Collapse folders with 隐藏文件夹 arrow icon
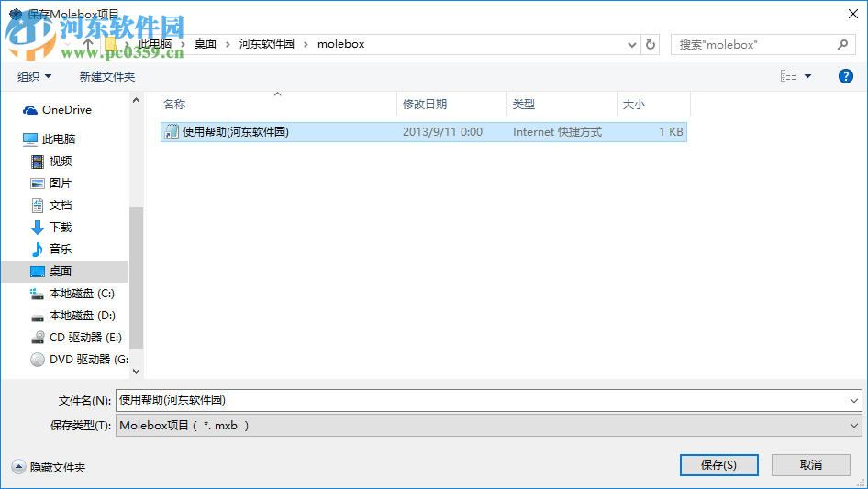The height and width of the screenshot is (489, 868). click(x=18, y=467)
